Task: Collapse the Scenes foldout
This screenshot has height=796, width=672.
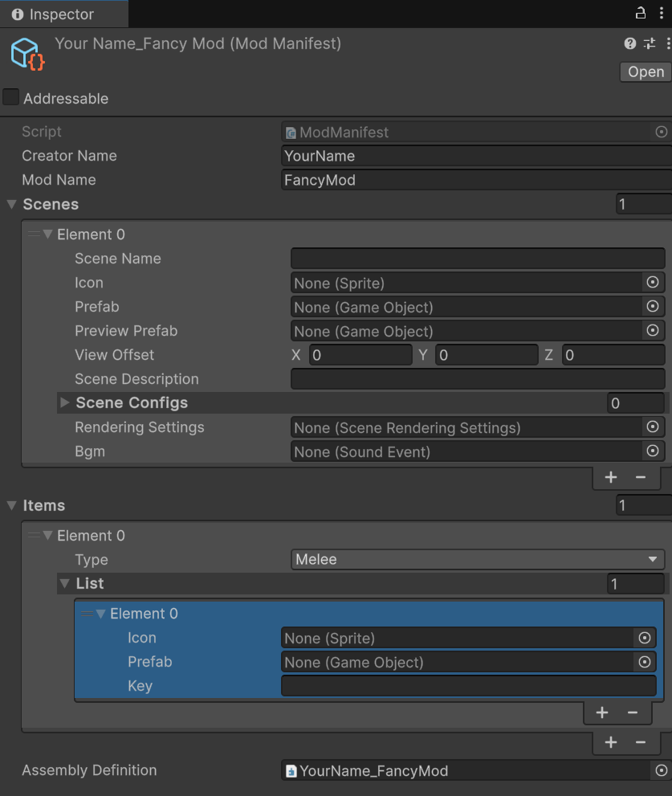Action: coord(11,204)
